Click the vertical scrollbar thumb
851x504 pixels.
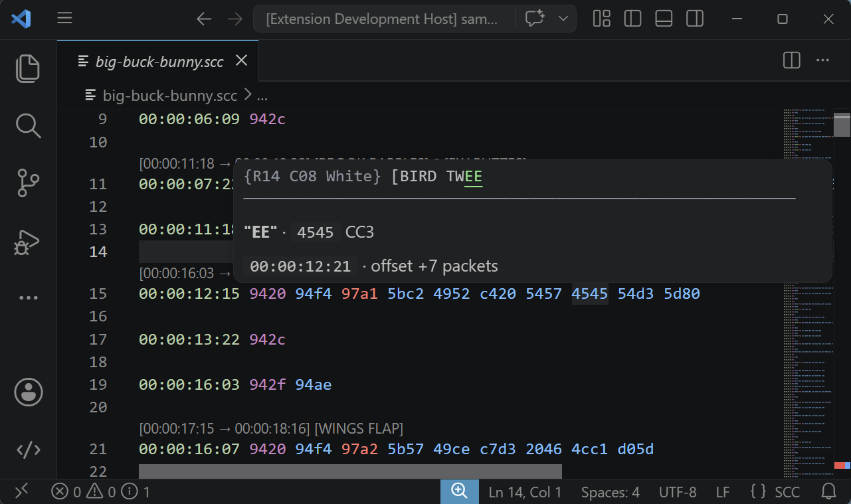point(842,124)
